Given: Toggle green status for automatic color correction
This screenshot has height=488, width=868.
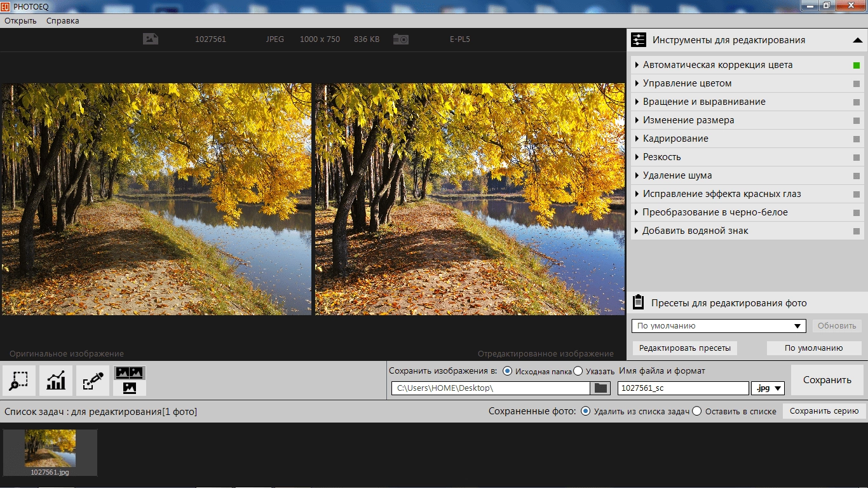Looking at the screenshot, I should [x=857, y=65].
